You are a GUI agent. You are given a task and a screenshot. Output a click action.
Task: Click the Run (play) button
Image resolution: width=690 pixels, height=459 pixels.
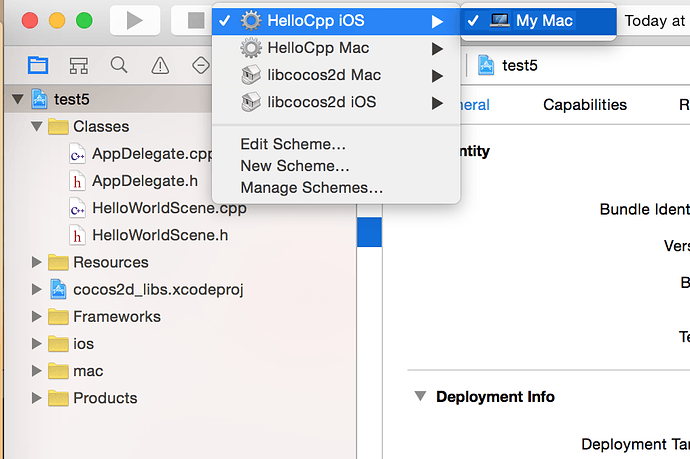[x=135, y=20]
